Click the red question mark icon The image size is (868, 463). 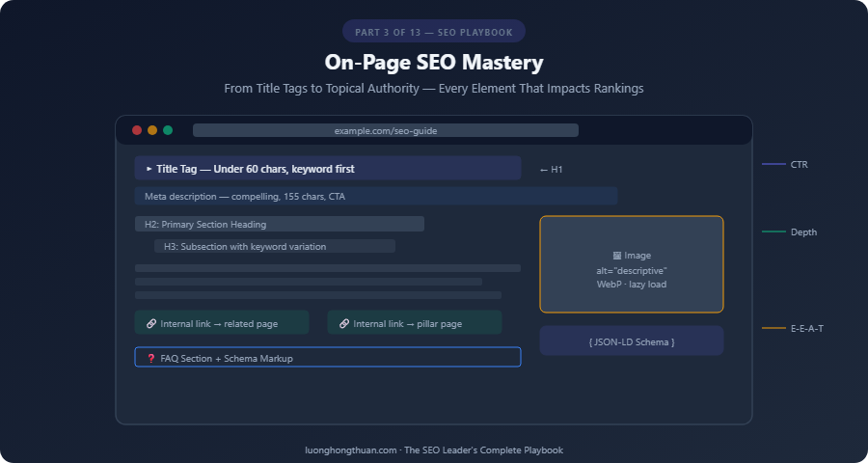click(151, 358)
